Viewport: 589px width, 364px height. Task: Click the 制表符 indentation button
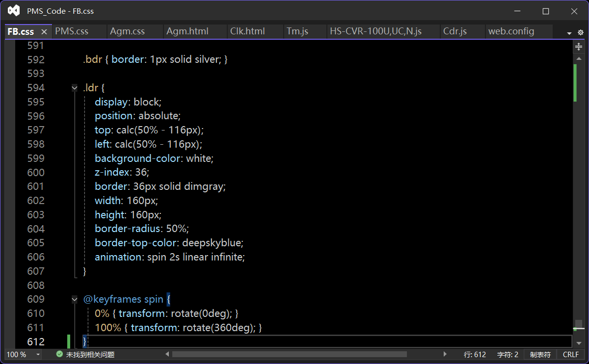[540, 354]
